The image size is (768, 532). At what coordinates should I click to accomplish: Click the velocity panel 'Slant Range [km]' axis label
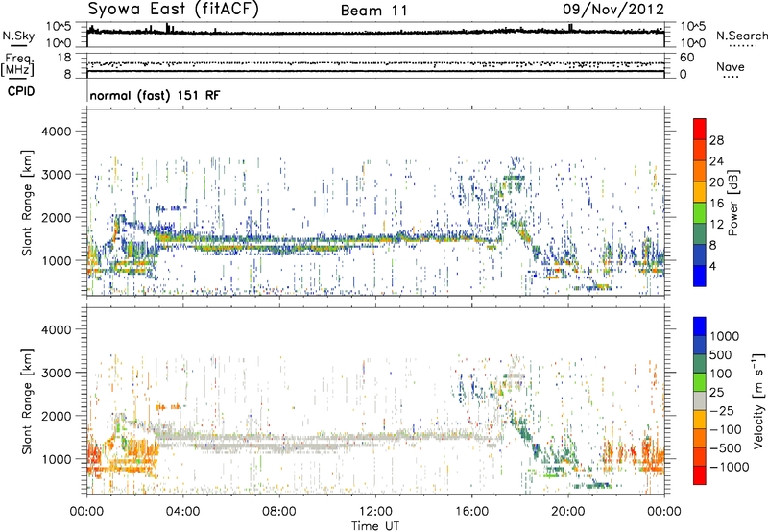point(27,400)
